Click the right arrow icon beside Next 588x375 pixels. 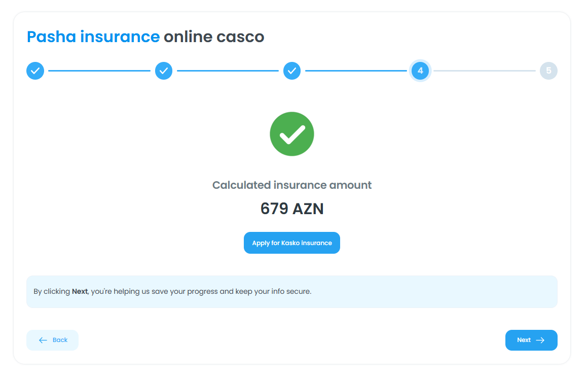(x=540, y=340)
